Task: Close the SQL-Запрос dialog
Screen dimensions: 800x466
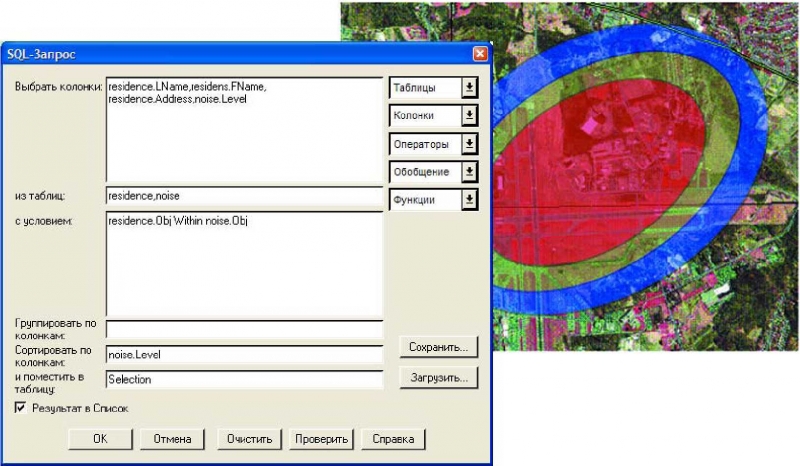Action: click(x=480, y=54)
